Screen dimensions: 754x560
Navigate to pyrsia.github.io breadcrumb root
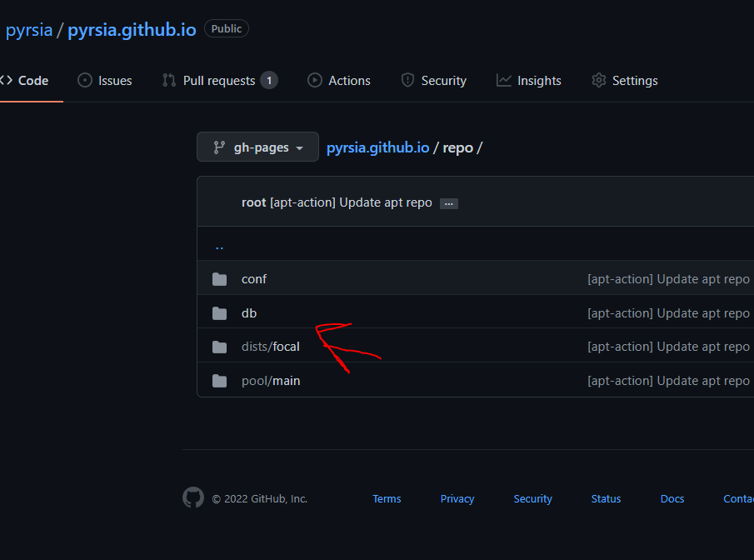[x=378, y=147]
